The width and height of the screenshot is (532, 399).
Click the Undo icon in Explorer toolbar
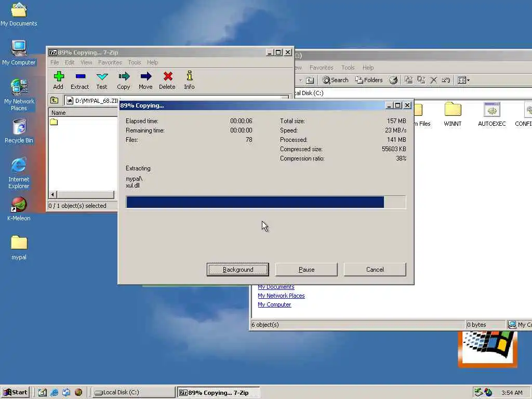coord(446,80)
